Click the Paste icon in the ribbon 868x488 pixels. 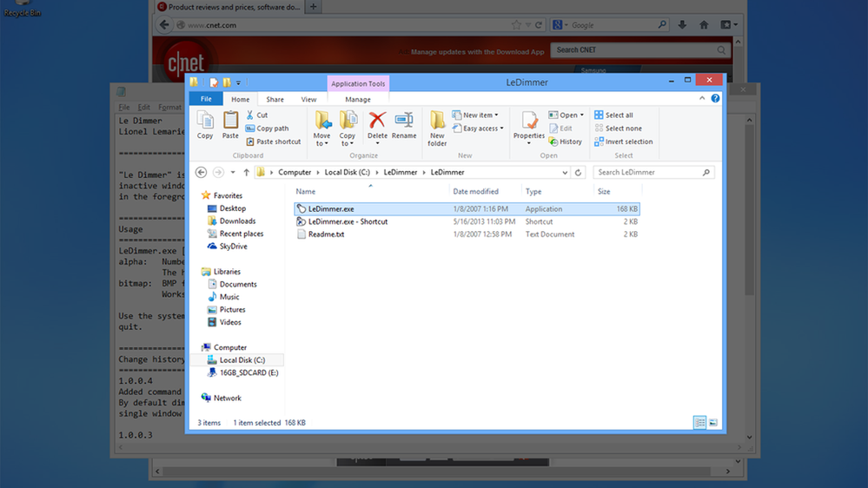tap(230, 120)
